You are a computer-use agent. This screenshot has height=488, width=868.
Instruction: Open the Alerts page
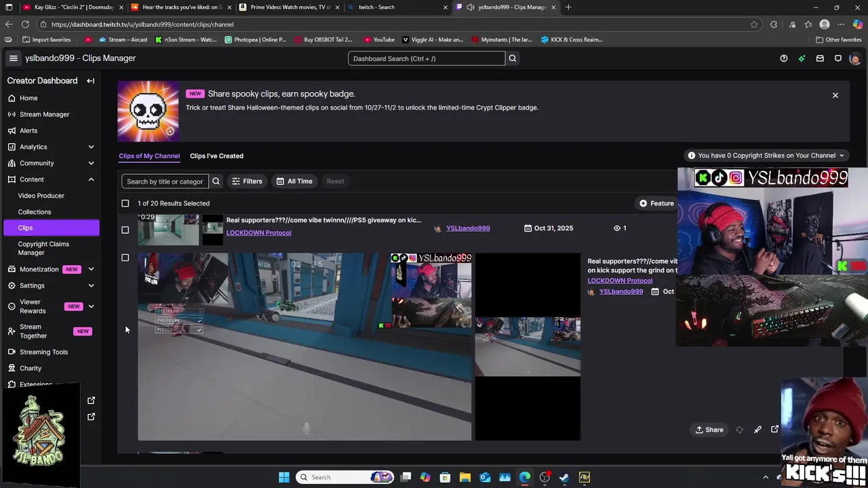28,130
